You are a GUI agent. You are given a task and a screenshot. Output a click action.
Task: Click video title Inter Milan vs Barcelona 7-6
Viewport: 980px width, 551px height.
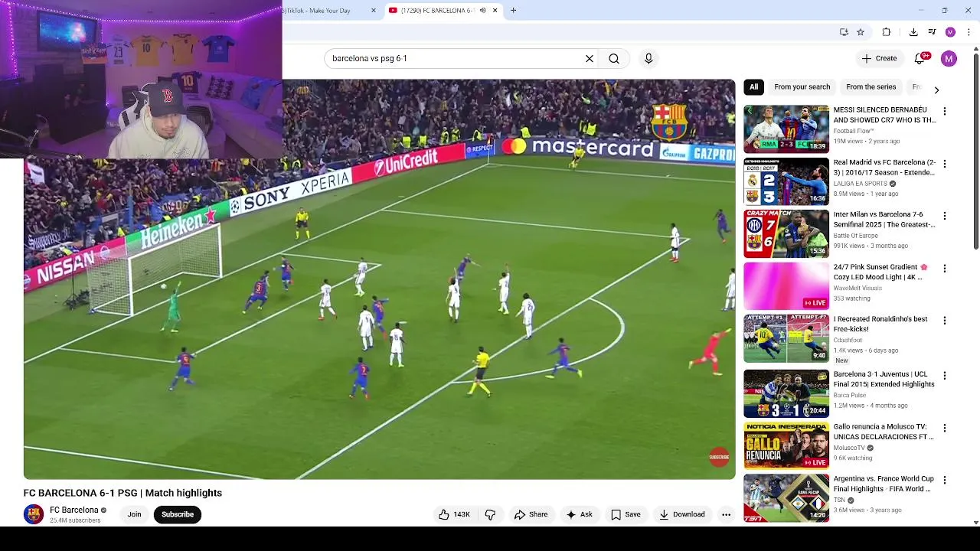pos(884,220)
